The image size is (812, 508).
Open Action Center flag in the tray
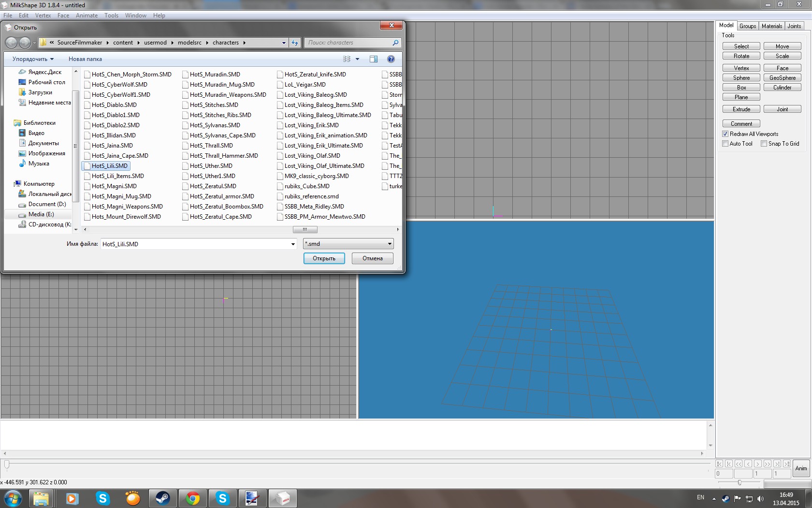[738, 499]
